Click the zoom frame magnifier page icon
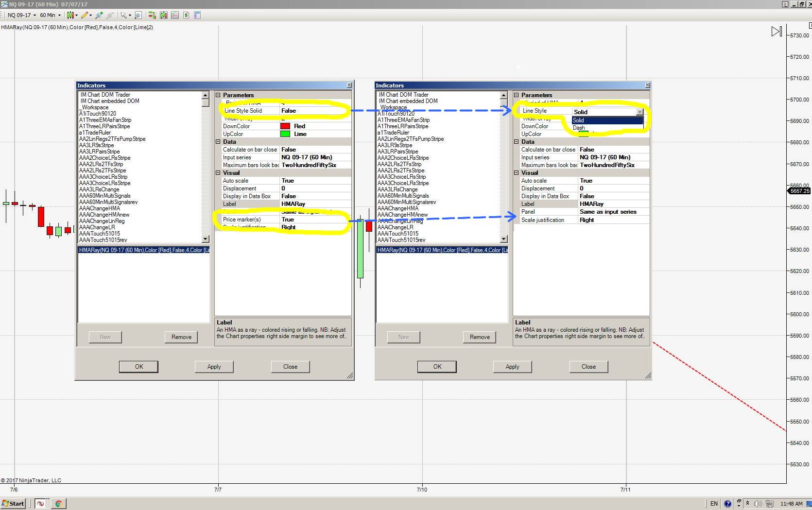812x510 pixels. click(x=138, y=15)
